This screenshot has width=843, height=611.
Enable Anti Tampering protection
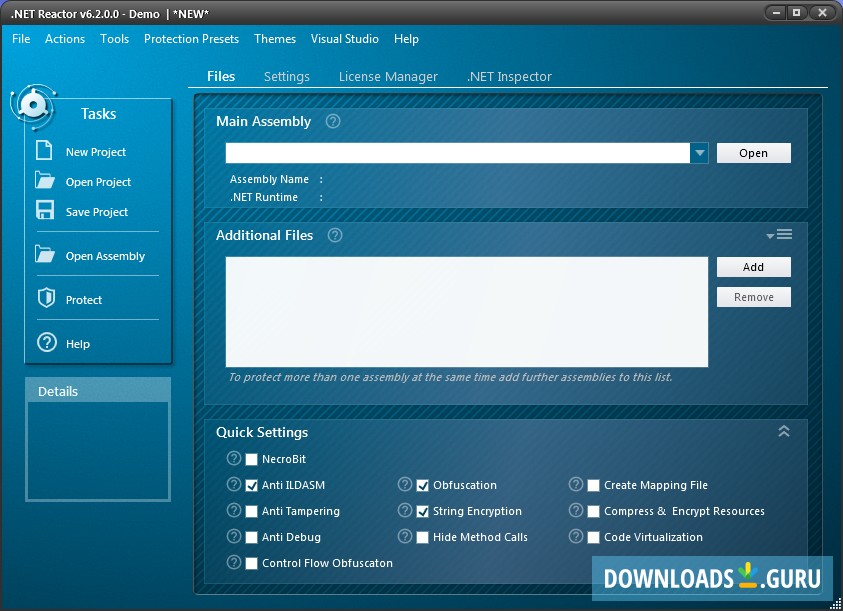(x=251, y=511)
